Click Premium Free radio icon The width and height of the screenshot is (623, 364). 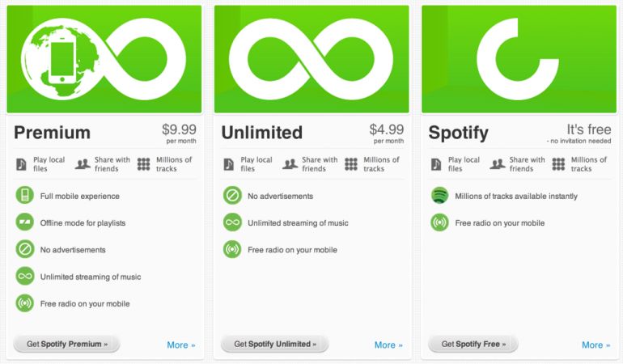pyautogui.click(x=25, y=303)
